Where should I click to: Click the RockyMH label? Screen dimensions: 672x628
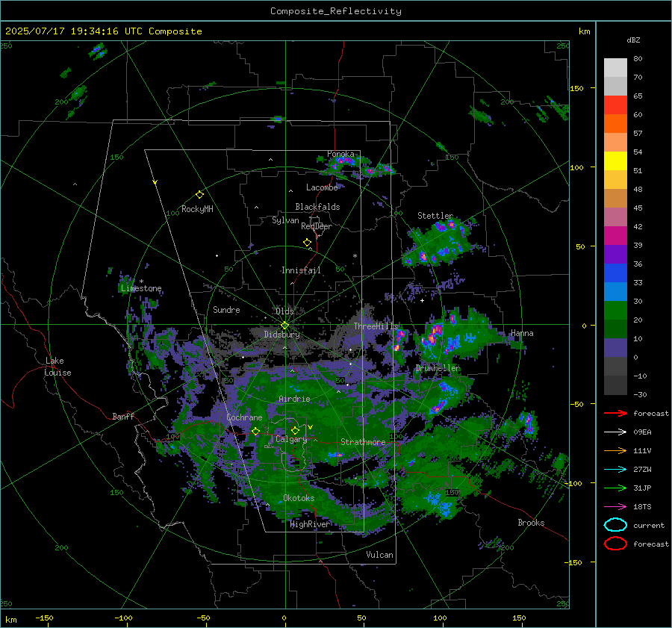[x=197, y=209]
